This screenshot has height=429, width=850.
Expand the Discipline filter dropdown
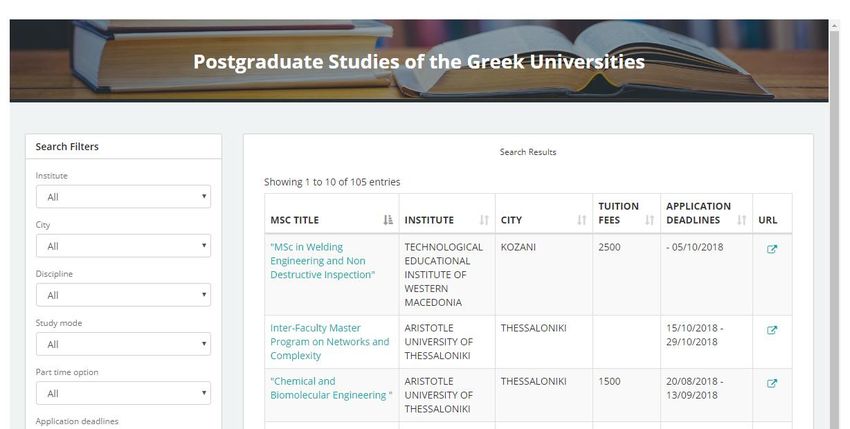(x=124, y=295)
